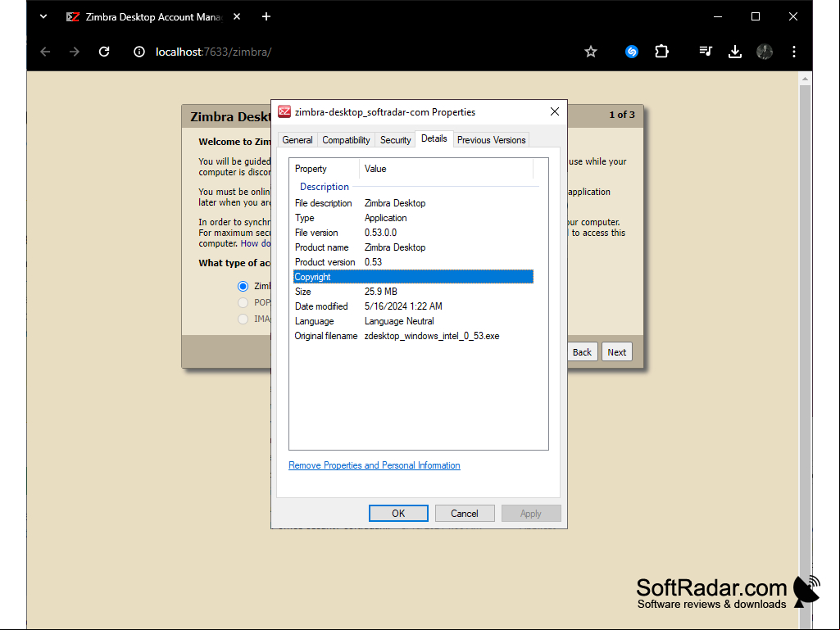Click the Value column header

point(446,169)
